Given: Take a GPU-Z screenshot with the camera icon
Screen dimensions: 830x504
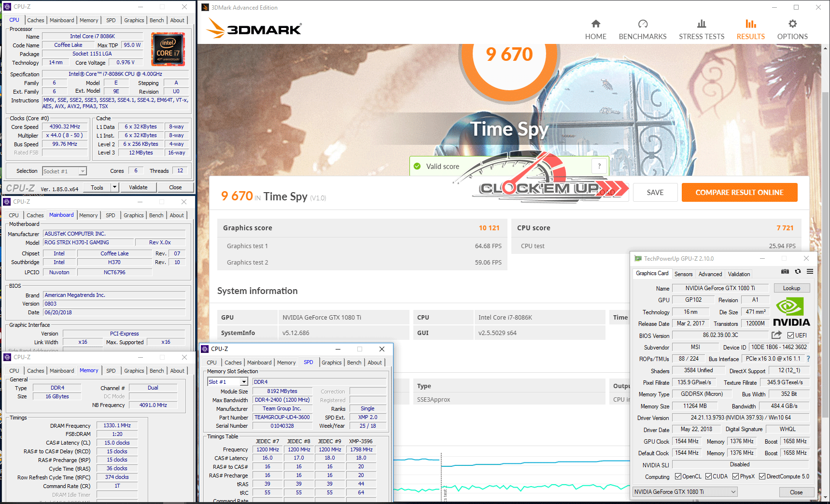Looking at the screenshot, I should point(785,272).
